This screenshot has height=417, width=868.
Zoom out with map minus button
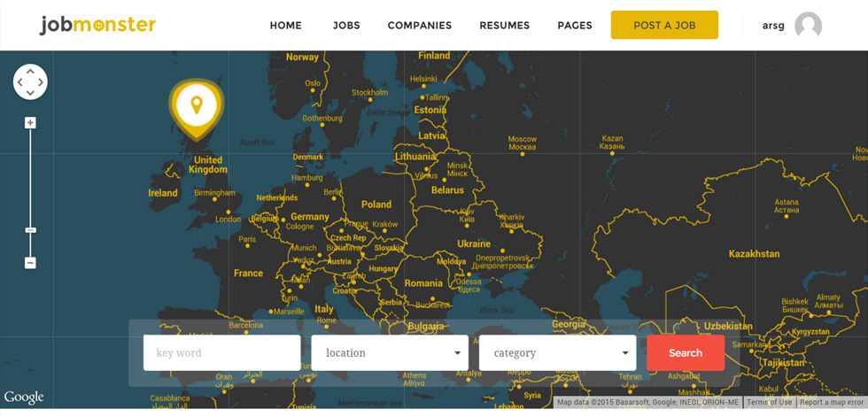(30, 263)
